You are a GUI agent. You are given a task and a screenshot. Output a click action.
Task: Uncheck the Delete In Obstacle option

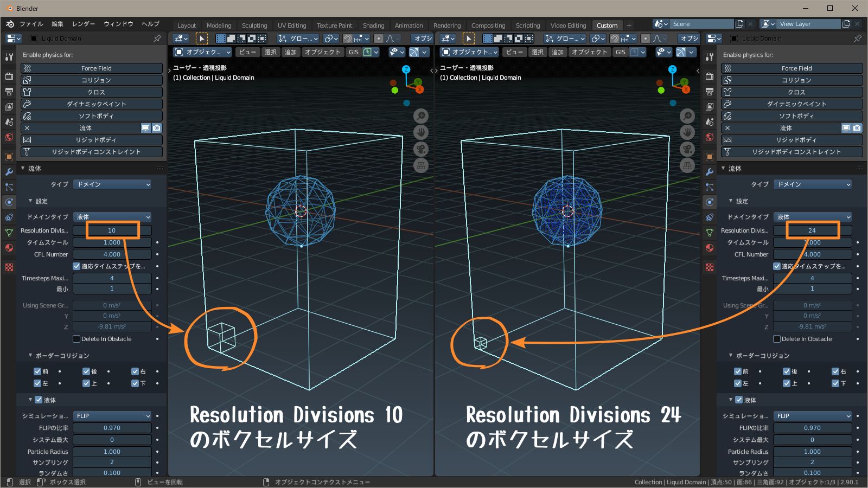[x=76, y=339]
